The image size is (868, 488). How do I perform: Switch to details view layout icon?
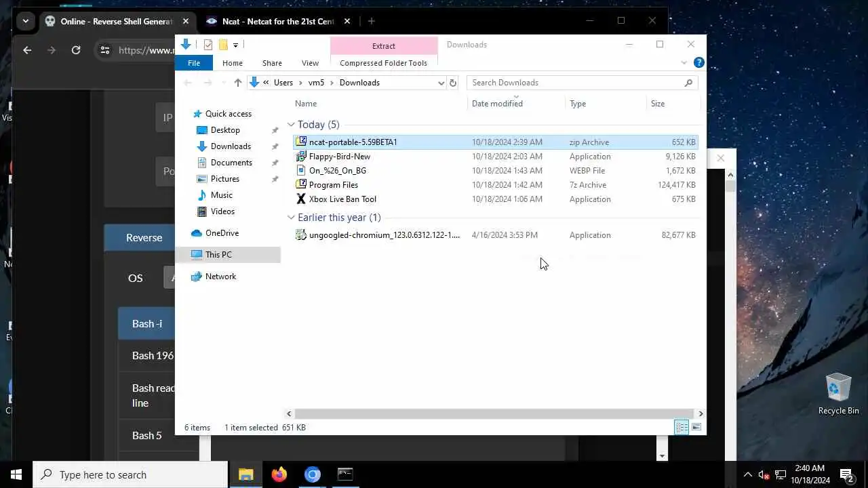(x=682, y=427)
